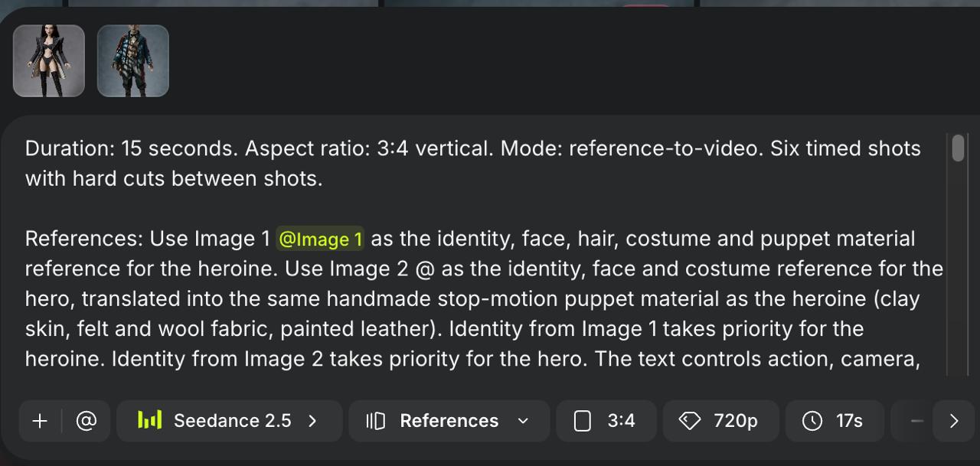This screenshot has width=980, height=466.
Task: Place cursor in the prompt text area
Action: 484,253
